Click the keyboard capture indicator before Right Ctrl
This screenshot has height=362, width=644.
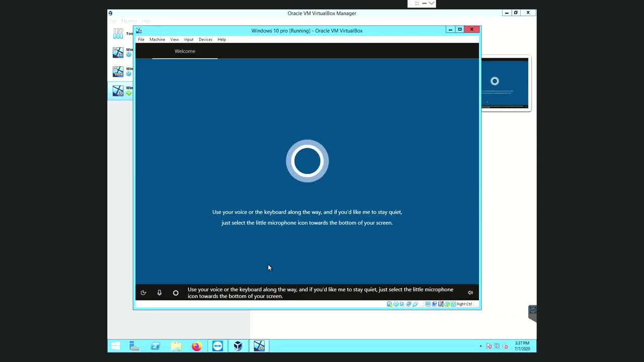pyautogui.click(x=453, y=304)
